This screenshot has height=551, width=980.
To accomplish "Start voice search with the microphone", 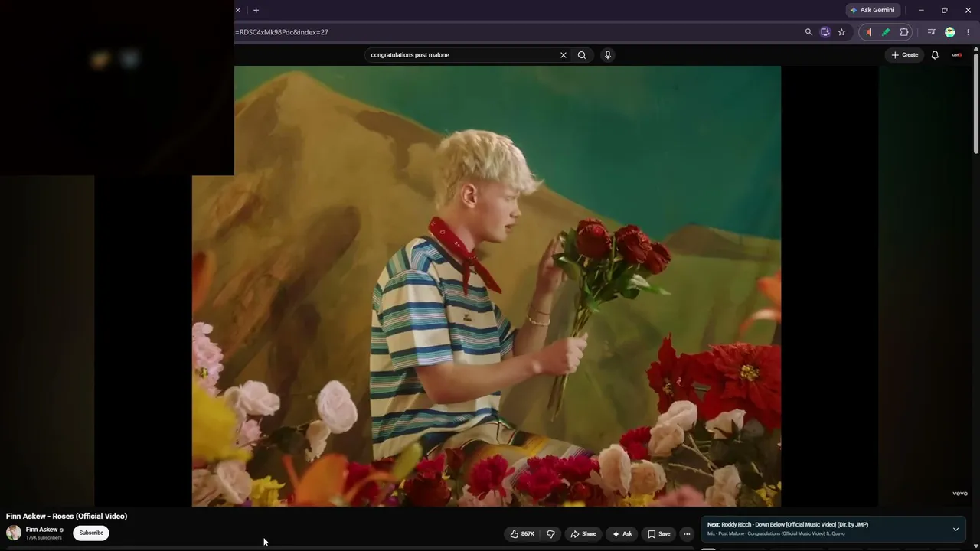I will coord(607,55).
